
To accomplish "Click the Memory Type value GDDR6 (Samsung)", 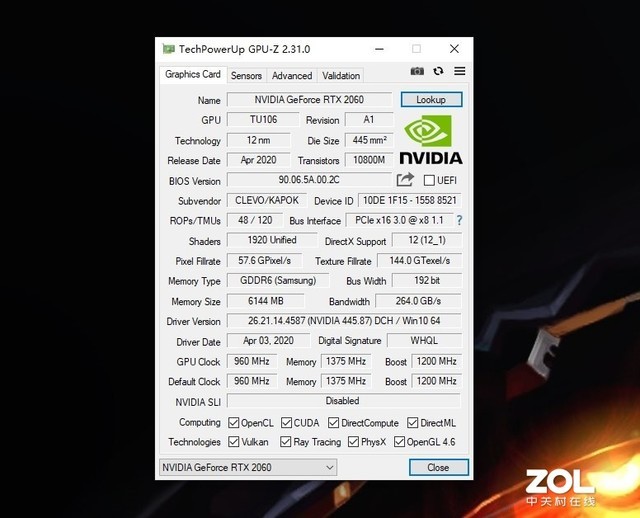I will coord(278,280).
